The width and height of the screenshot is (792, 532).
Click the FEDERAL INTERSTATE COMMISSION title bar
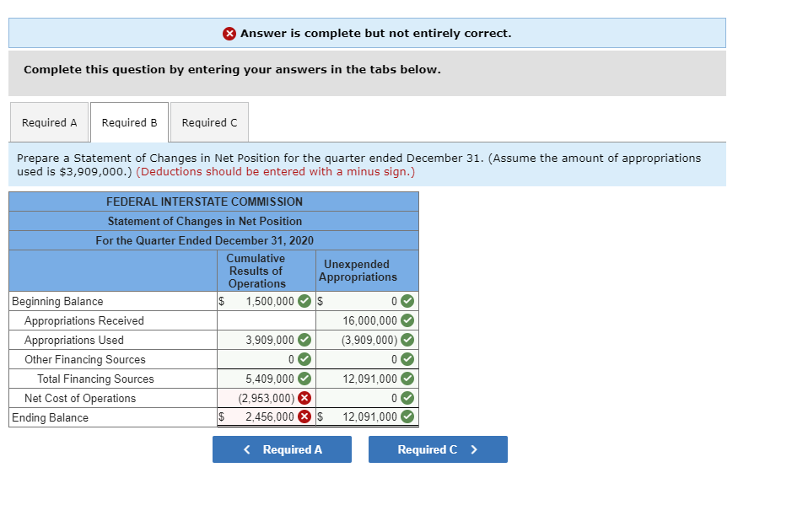pyautogui.click(x=213, y=202)
